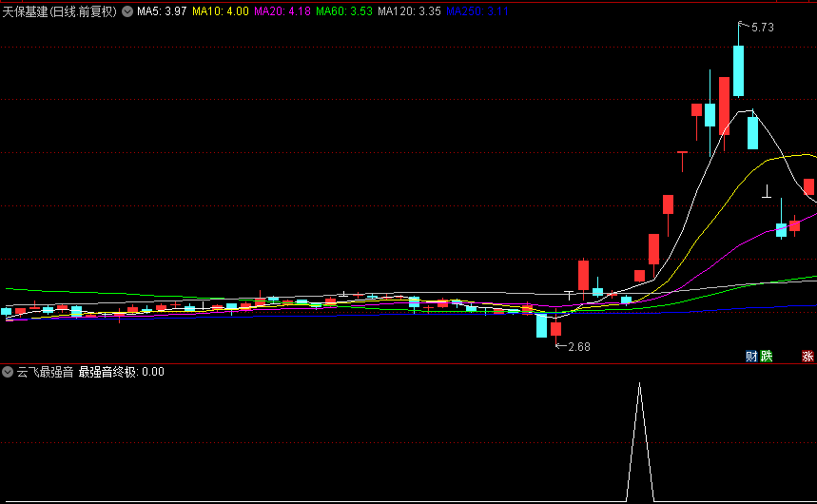This screenshot has height=504, width=817.
Task: Click the 5.73 high price label
Action: (763, 28)
